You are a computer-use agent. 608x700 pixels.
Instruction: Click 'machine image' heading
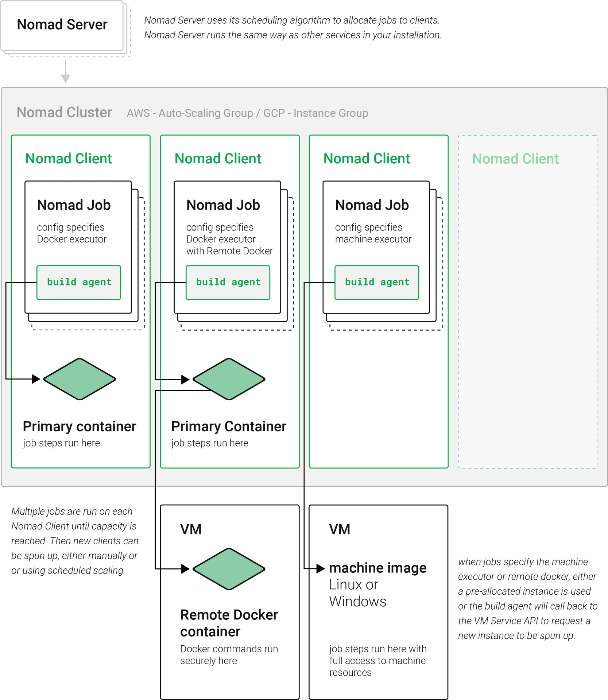pyautogui.click(x=377, y=568)
